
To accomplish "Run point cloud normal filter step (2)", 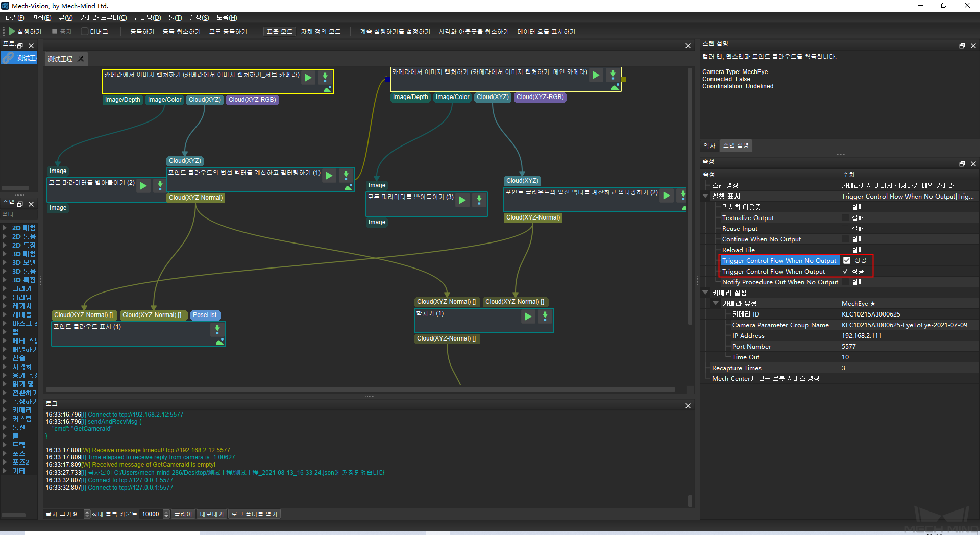I will [667, 196].
